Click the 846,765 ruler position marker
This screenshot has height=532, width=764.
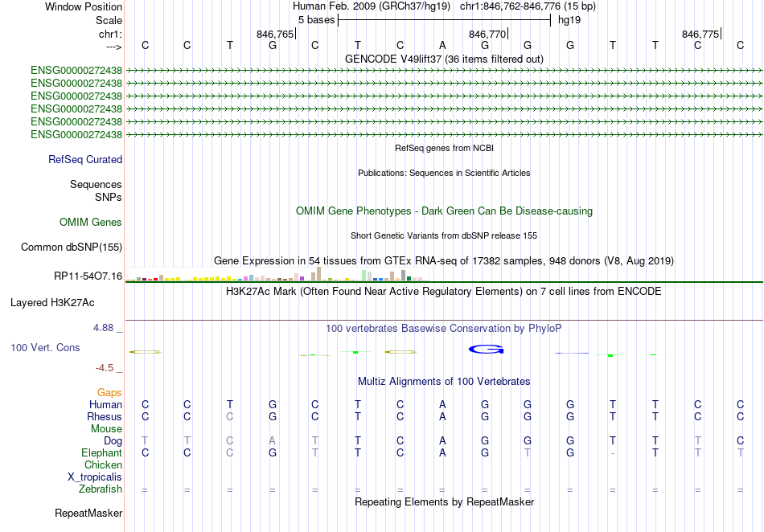tap(276, 34)
